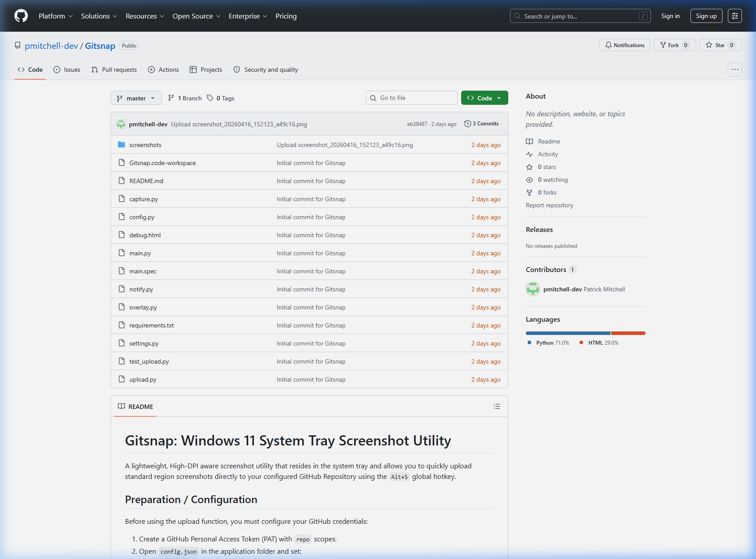This screenshot has width=756, height=559.
Task: Open the 3 Commits history icon
Action: (467, 123)
